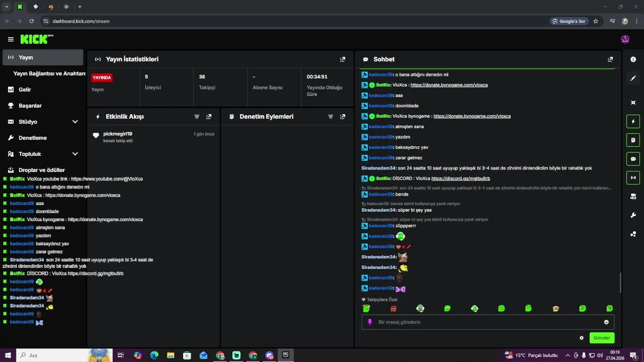Open the discord.gg/mgtbu8rb link in chat
The height and width of the screenshot is (362, 644).
coord(460,178)
